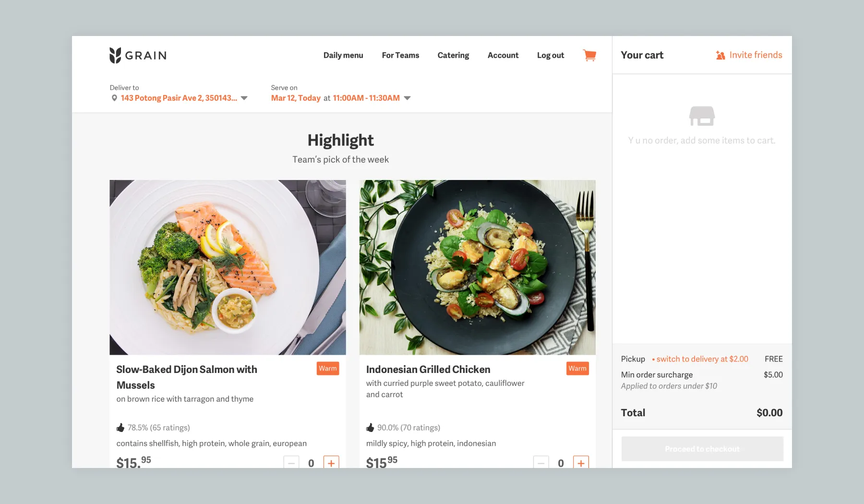The width and height of the screenshot is (864, 504).
Task: Click the Invite friends people icon
Action: 720,55
